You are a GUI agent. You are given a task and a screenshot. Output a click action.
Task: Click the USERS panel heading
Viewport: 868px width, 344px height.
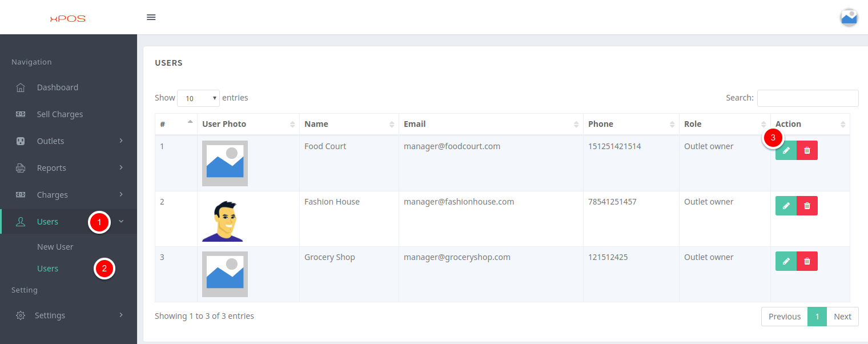pos(168,63)
